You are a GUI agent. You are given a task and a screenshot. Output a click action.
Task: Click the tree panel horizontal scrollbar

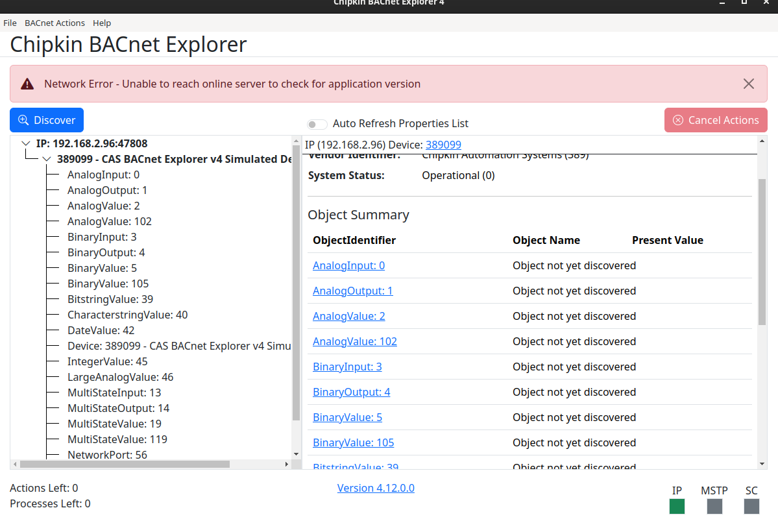click(125, 464)
